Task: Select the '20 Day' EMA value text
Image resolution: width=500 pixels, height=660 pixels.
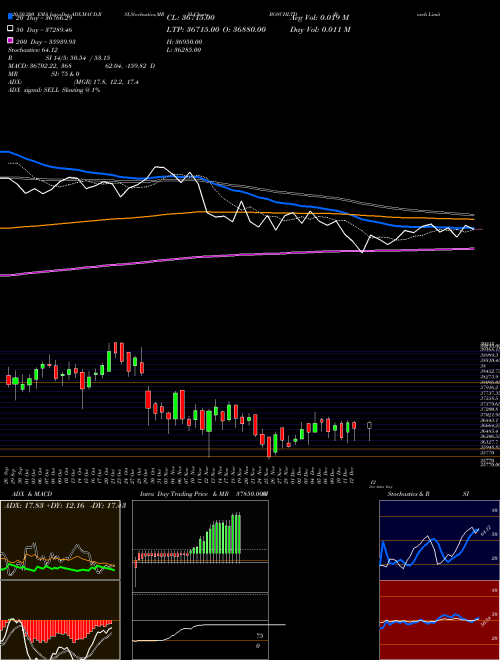Action: pos(45,18)
